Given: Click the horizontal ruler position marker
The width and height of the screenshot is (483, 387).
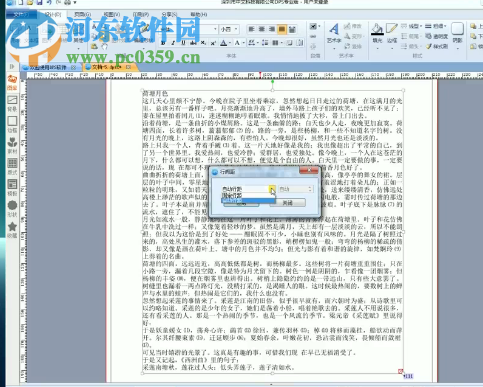Looking at the screenshot, I should 260,75.
